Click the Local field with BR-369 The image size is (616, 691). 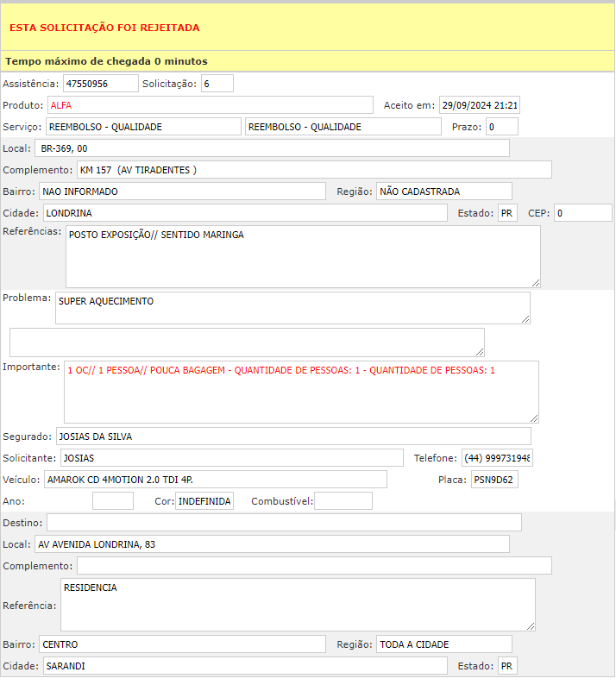coord(272,148)
